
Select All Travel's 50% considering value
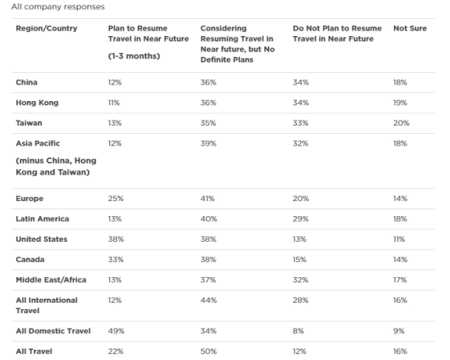[x=209, y=351]
